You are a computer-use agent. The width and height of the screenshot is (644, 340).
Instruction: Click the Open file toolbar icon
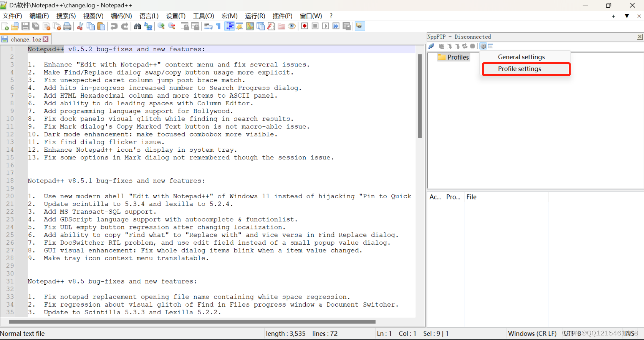tap(15, 26)
